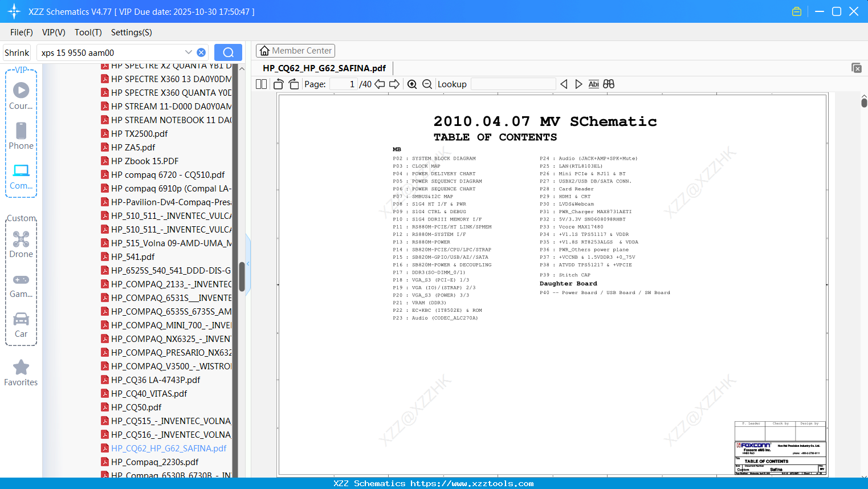Click the Lookup text field

point(513,84)
